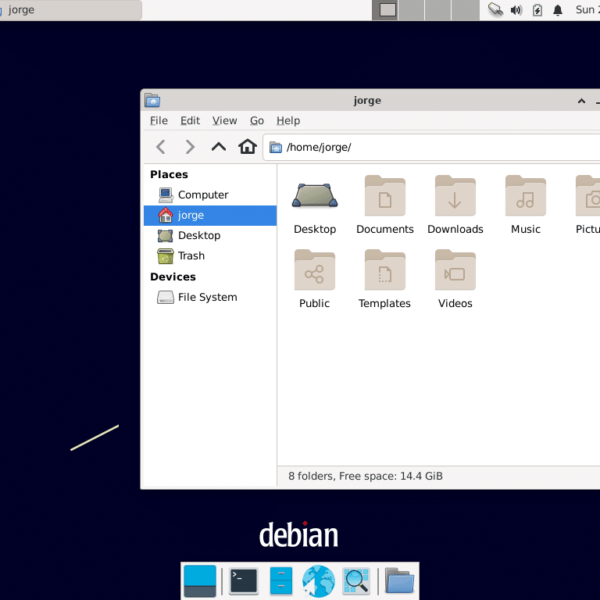The image size is (600, 600).
Task: Open the File menu
Action: (159, 121)
